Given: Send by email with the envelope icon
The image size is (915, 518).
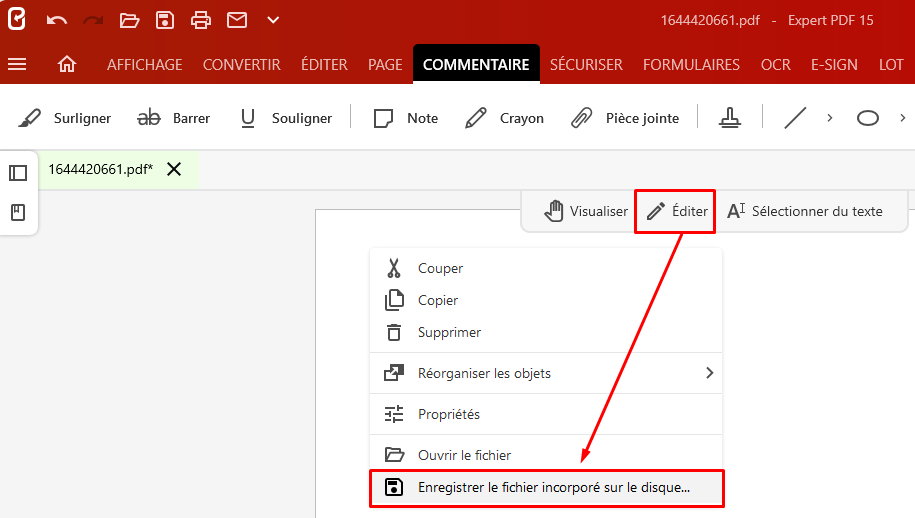Looking at the screenshot, I should 237,20.
